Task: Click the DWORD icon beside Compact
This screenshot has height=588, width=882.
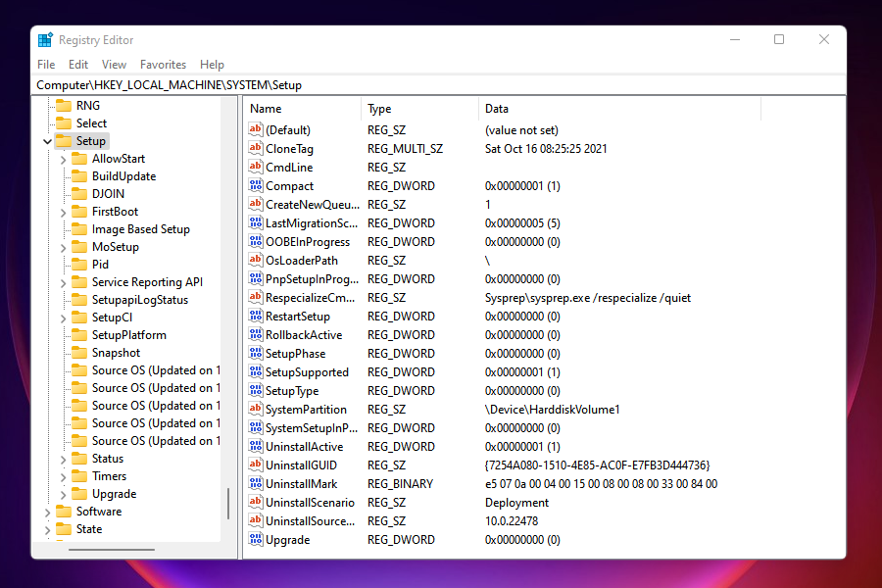Action: (257, 185)
